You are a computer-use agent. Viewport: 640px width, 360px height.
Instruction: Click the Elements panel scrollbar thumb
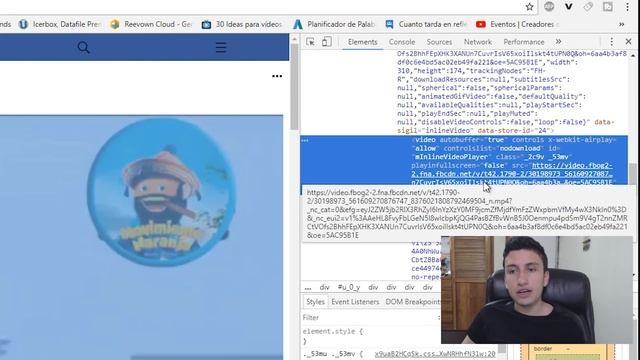[633, 175]
